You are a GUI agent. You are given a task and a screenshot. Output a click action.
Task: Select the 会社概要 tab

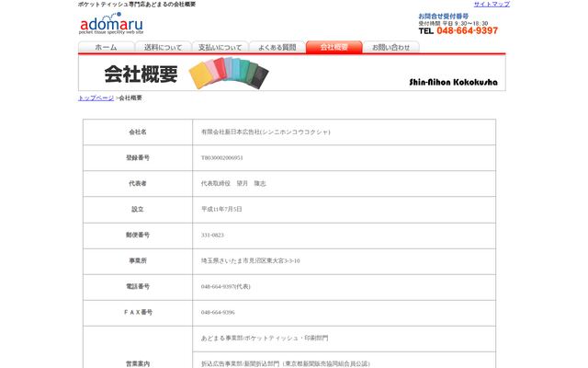click(x=334, y=47)
